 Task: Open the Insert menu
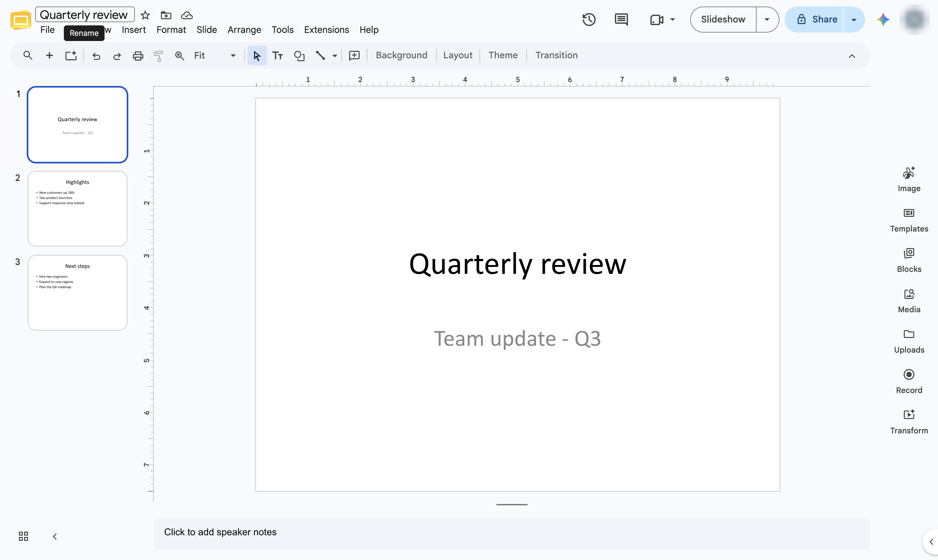[134, 30]
